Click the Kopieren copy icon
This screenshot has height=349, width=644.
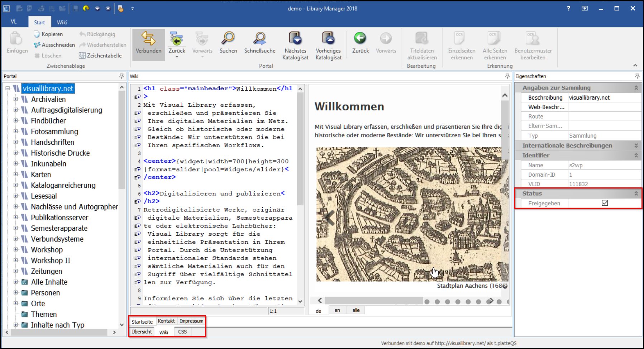37,34
